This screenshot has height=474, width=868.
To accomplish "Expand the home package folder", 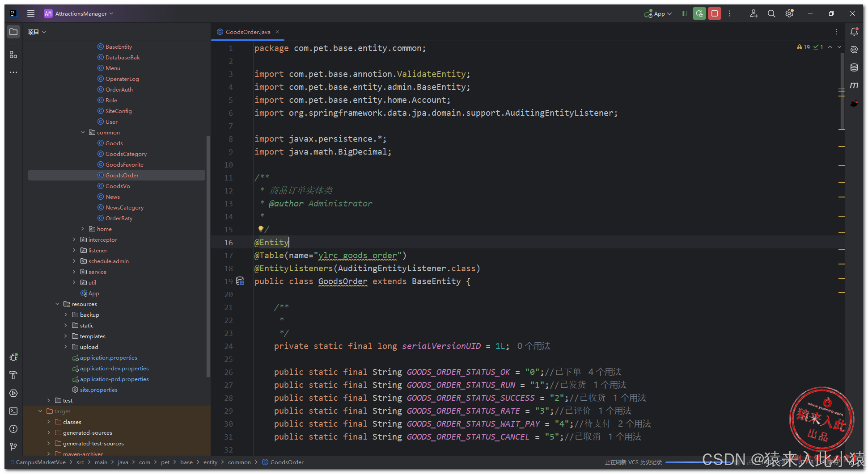I will [x=83, y=229].
